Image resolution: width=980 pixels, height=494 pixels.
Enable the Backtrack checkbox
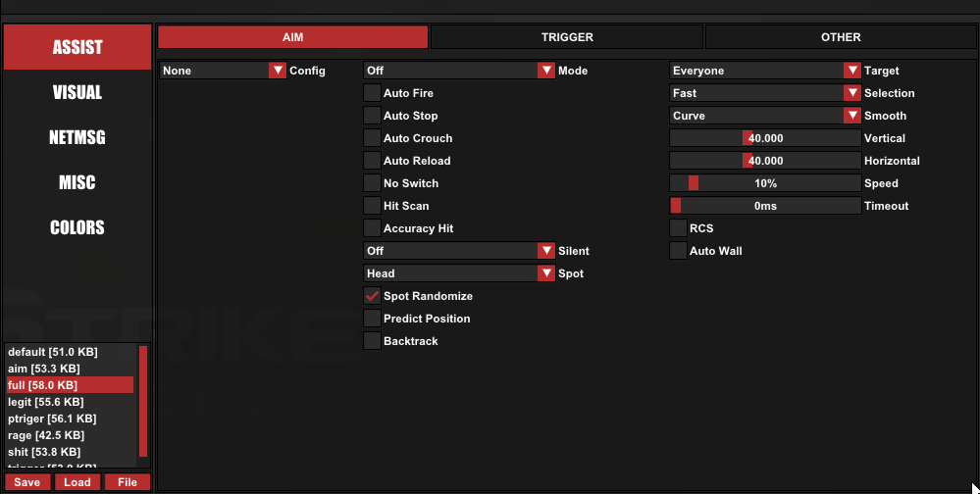(x=373, y=341)
